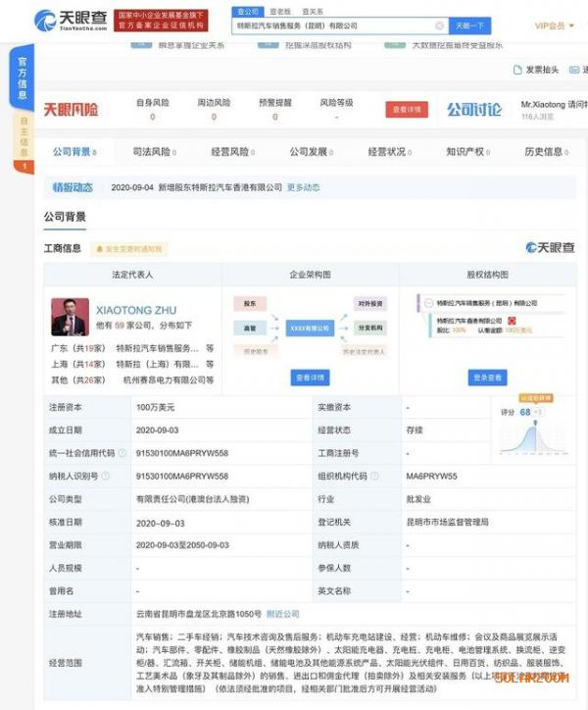Open the 知识产权 tab
588x710 pixels.
pos(468,152)
